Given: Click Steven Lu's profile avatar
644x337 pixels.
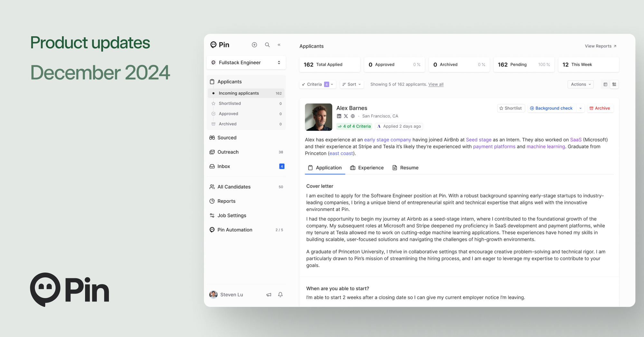Looking at the screenshot, I should coord(213,295).
